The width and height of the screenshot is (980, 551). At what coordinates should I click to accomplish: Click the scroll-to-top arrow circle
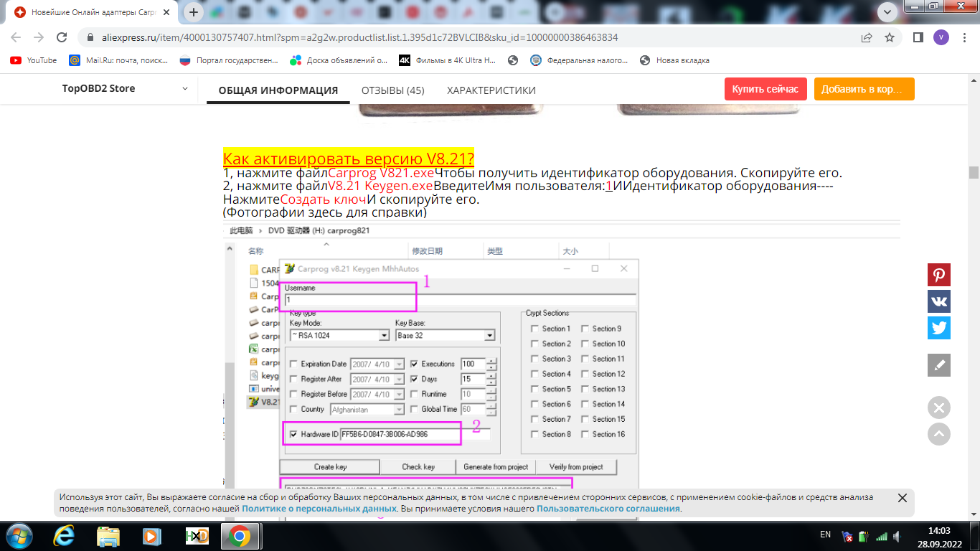(x=939, y=434)
